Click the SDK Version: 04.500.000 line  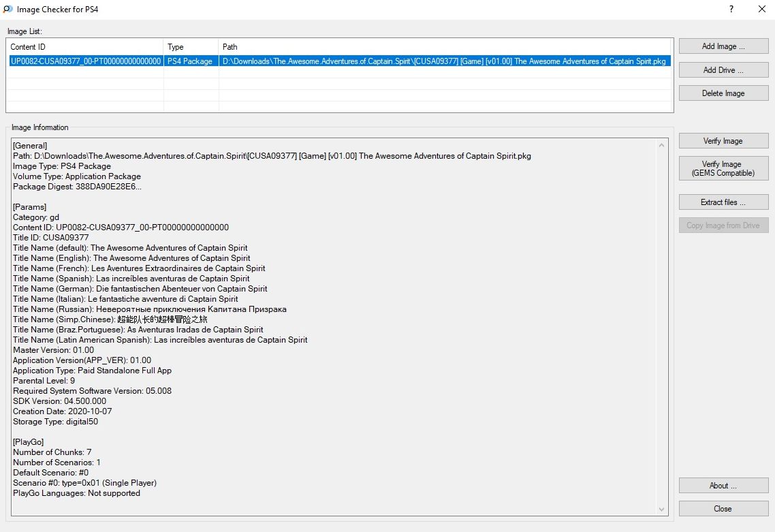(59, 401)
